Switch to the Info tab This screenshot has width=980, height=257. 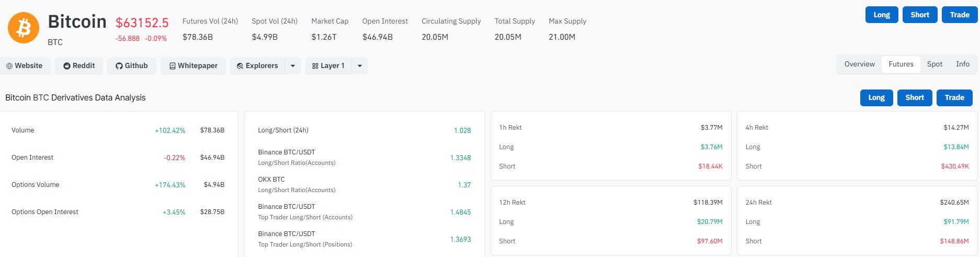[x=962, y=64]
